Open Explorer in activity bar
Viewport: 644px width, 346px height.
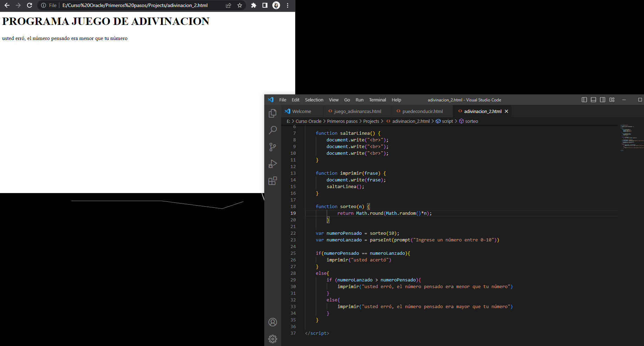point(273,113)
